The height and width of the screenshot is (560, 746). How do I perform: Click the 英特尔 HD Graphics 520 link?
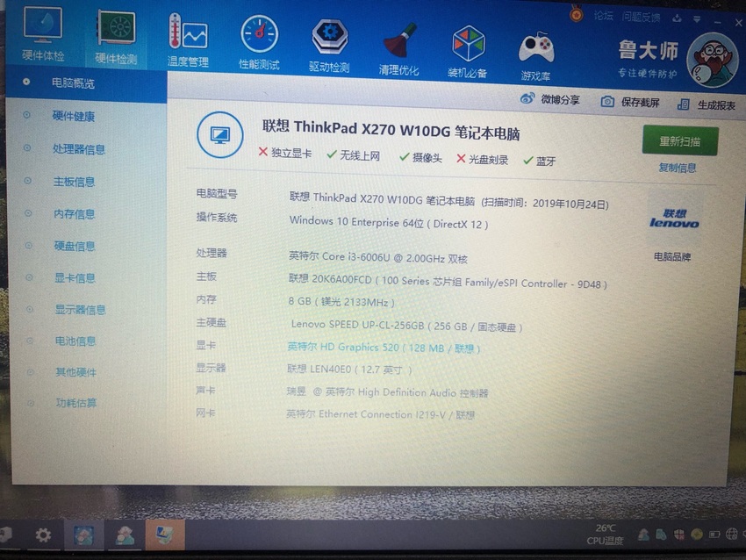tap(384, 348)
